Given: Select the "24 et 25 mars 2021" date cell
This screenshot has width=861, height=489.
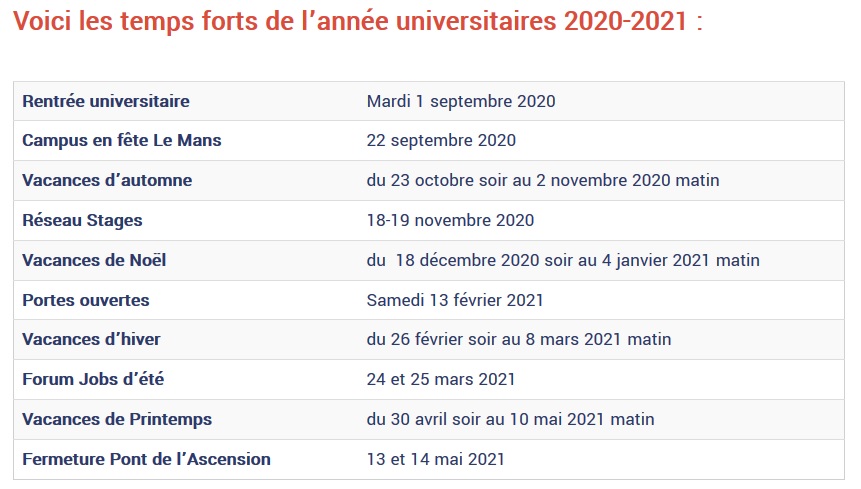Looking at the screenshot, I should tap(441, 379).
